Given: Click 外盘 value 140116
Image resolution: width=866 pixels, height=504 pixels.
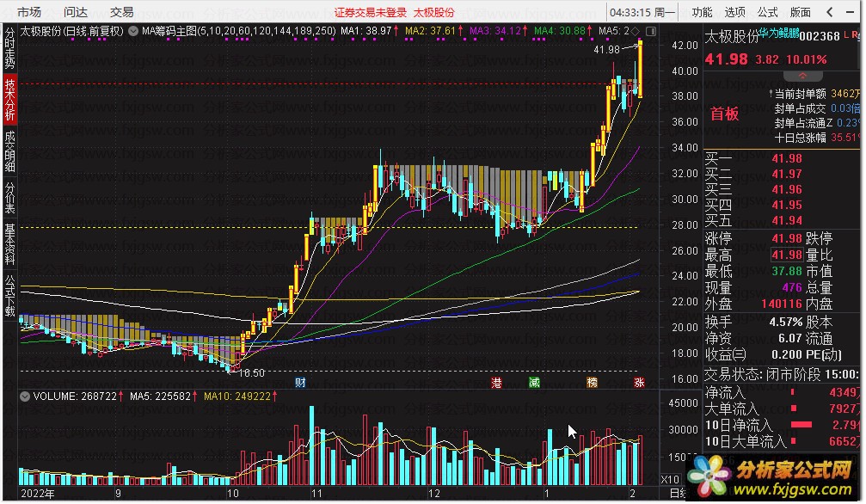Looking at the screenshot, I should coord(782,304).
